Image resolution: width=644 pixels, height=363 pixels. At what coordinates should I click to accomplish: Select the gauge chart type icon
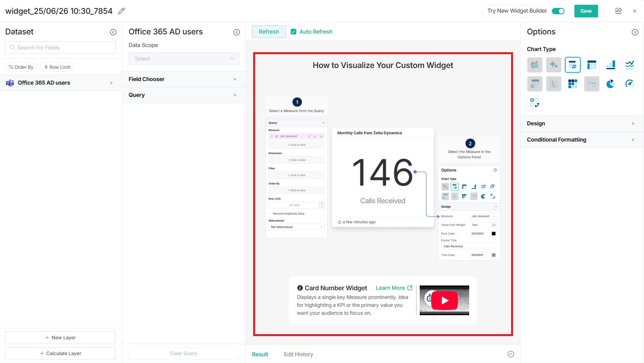[x=630, y=84]
